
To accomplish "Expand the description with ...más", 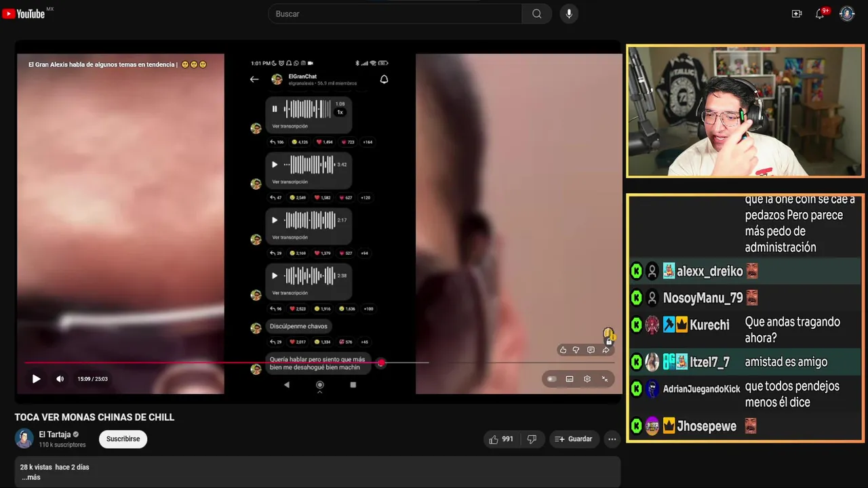I will pyautogui.click(x=31, y=477).
